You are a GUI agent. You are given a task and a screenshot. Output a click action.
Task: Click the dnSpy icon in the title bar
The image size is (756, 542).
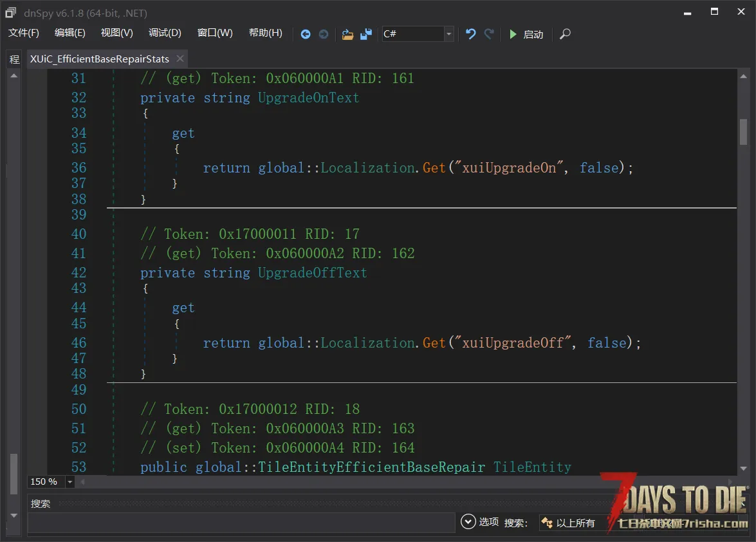point(10,12)
